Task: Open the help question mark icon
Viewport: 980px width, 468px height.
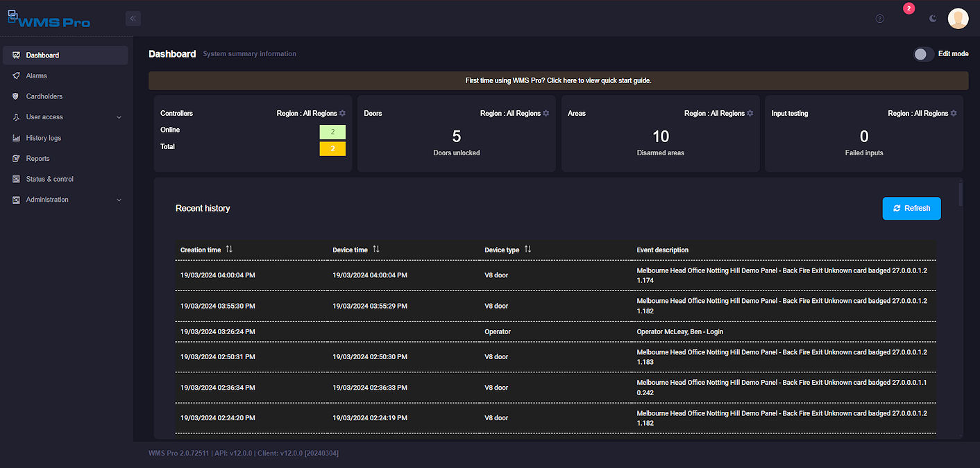Action: coord(879,19)
